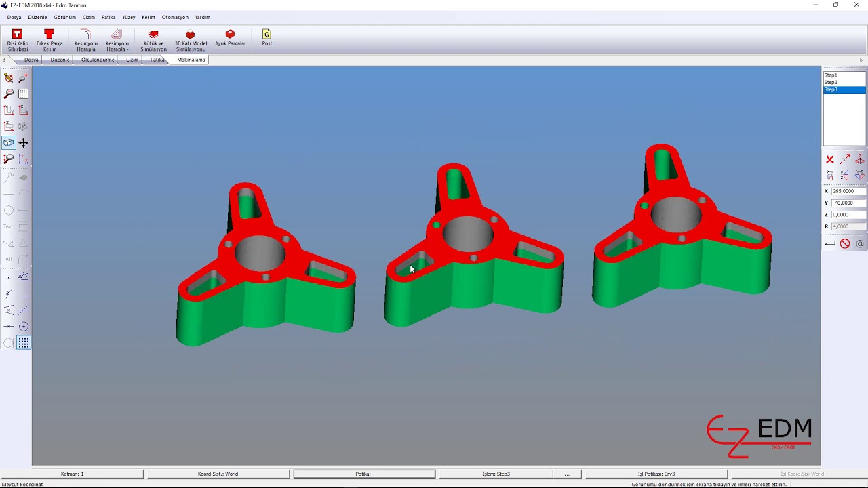Start Kütük ve Simülasyon
This screenshot has height=488, width=868.
tap(153, 40)
